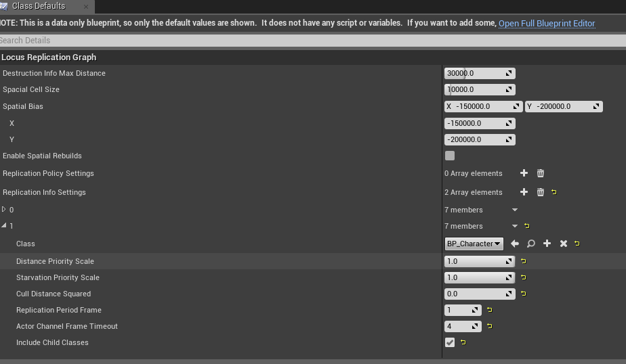Image resolution: width=626 pixels, height=364 pixels.
Task: Edit Spacial Cell Size value
Action: [480, 90]
